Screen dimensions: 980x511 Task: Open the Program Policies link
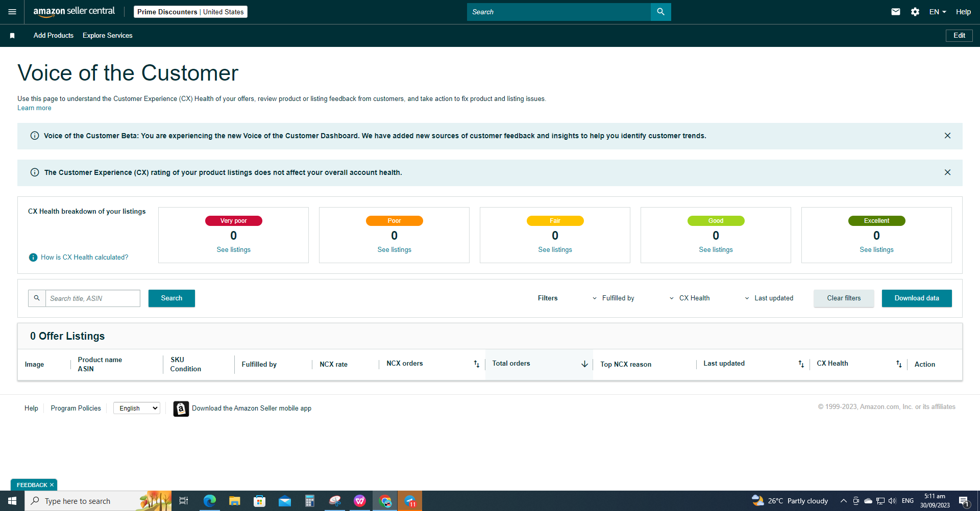coord(76,408)
